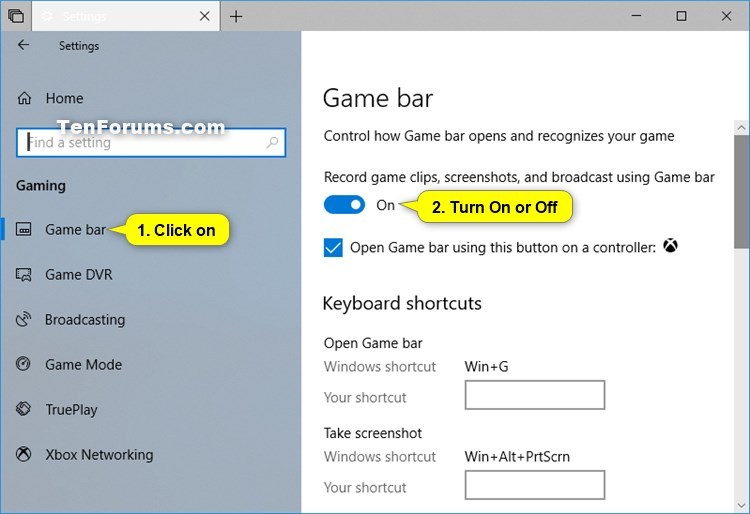Click inside Find a setting search box
This screenshot has width=750, height=514.
[151, 142]
